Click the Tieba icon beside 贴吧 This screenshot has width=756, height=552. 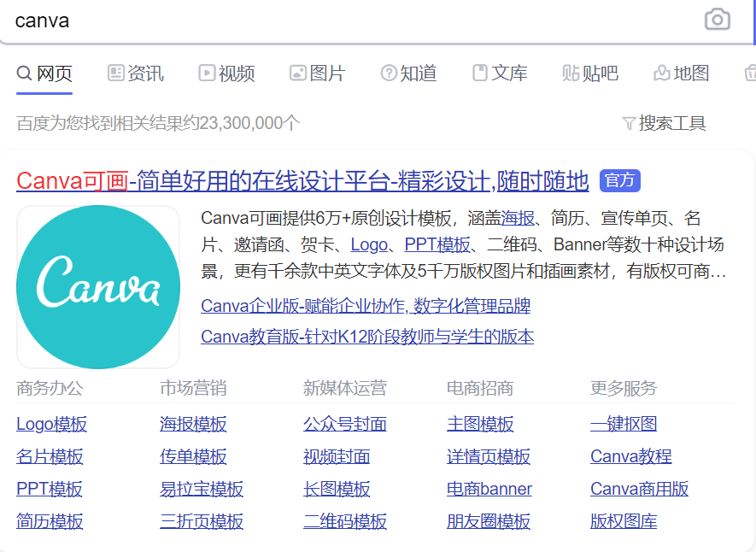click(x=571, y=73)
